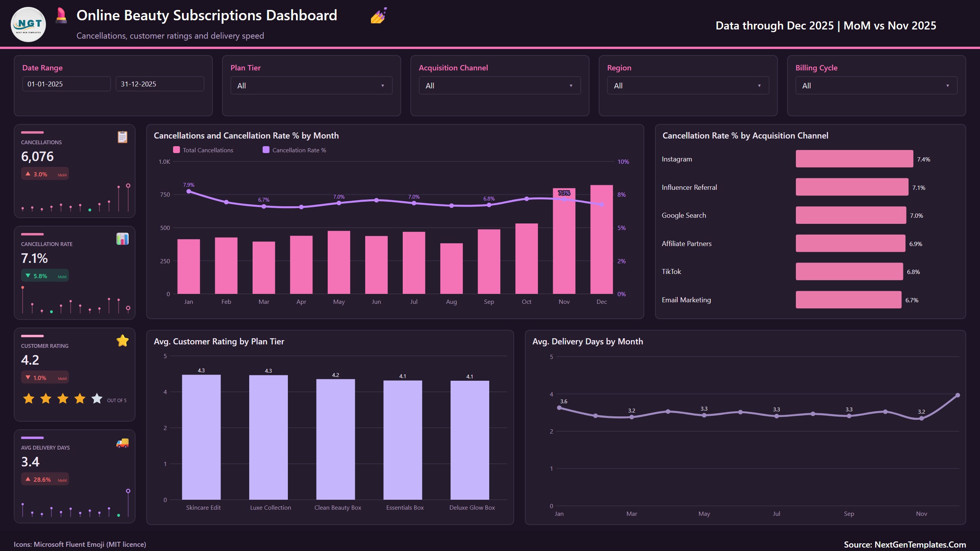
Task: Click the 28.6% MoM badge under Avg Delivery Days
Action: (x=45, y=479)
